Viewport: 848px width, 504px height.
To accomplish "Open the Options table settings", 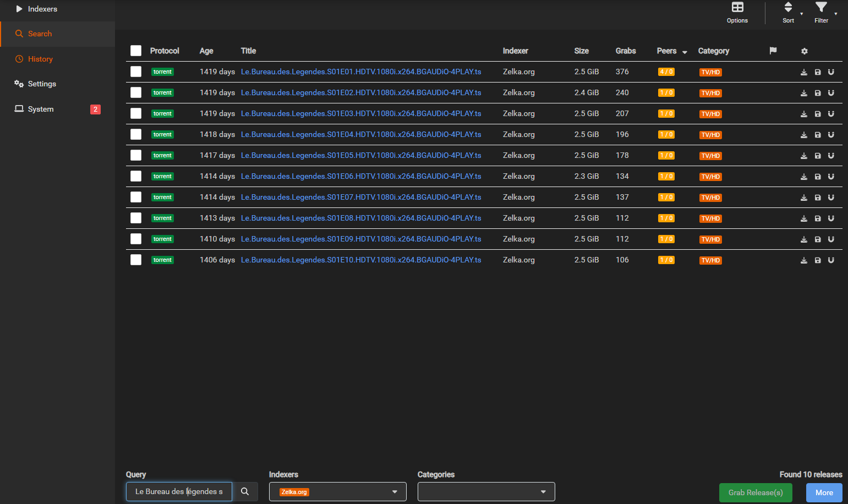I will point(737,12).
